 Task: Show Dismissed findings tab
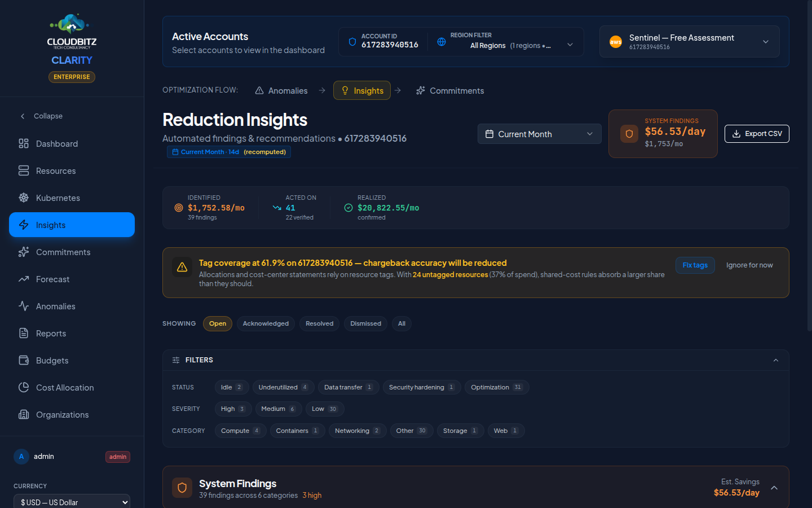365,323
